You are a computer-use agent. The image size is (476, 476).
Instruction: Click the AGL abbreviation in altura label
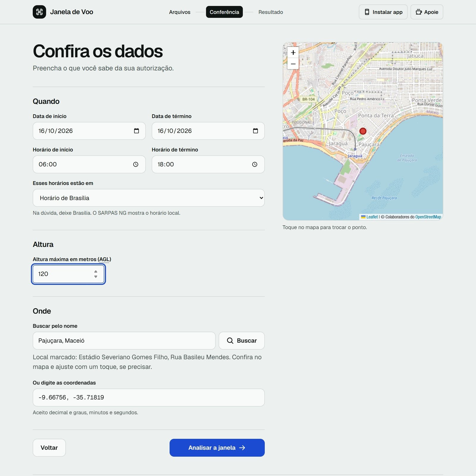(104, 259)
